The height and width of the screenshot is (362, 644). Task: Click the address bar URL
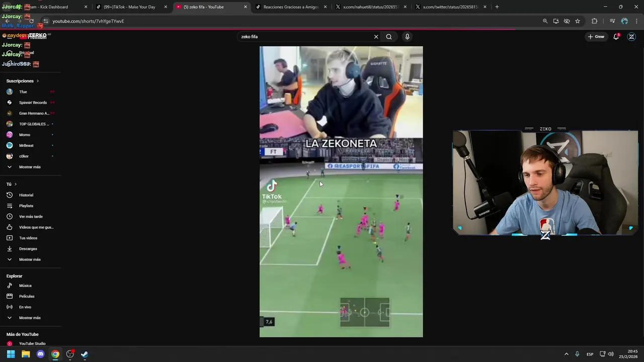[89, 21]
